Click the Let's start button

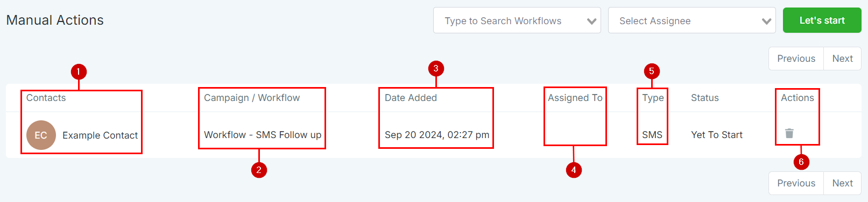coord(822,20)
